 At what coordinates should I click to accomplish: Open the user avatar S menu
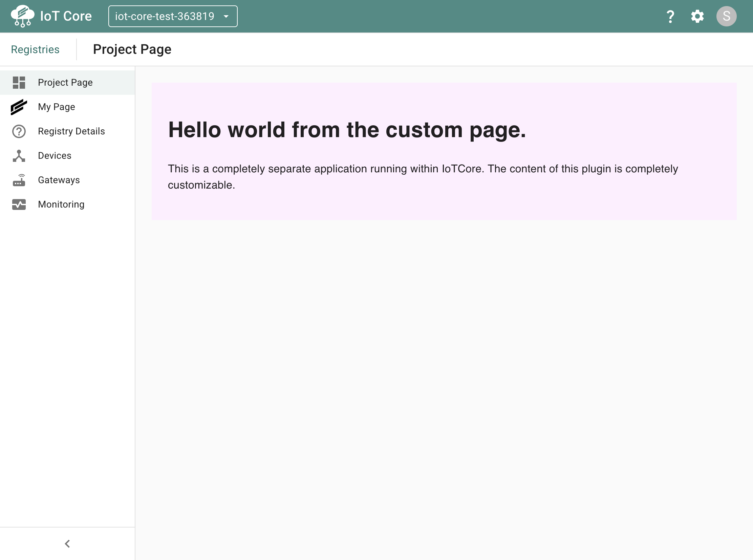tap(726, 16)
